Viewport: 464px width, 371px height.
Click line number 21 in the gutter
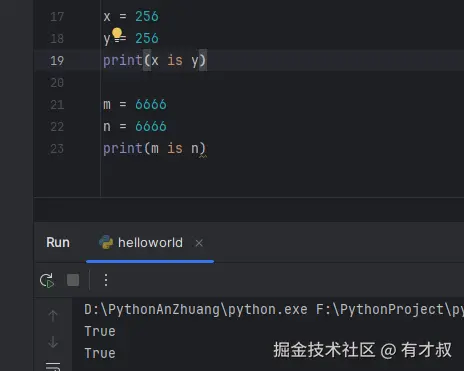click(x=57, y=105)
